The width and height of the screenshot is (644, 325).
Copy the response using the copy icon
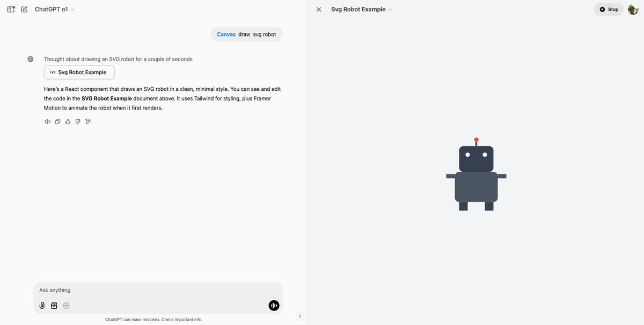[x=57, y=121]
